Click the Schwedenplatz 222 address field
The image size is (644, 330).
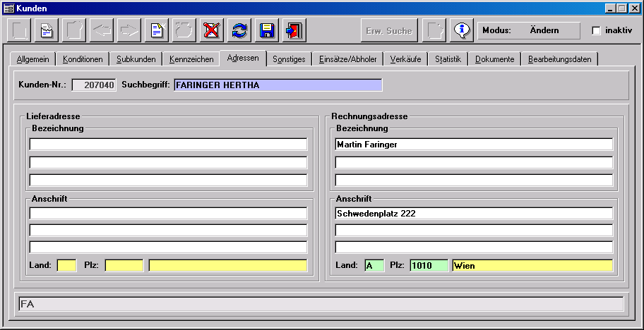(x=473, y=214)
